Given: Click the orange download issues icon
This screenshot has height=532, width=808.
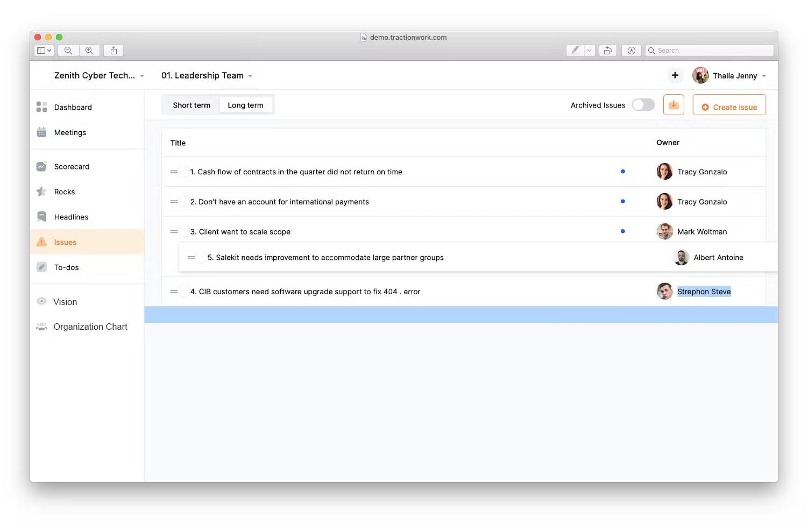Looking at the screenshot, I should point(674,105).
